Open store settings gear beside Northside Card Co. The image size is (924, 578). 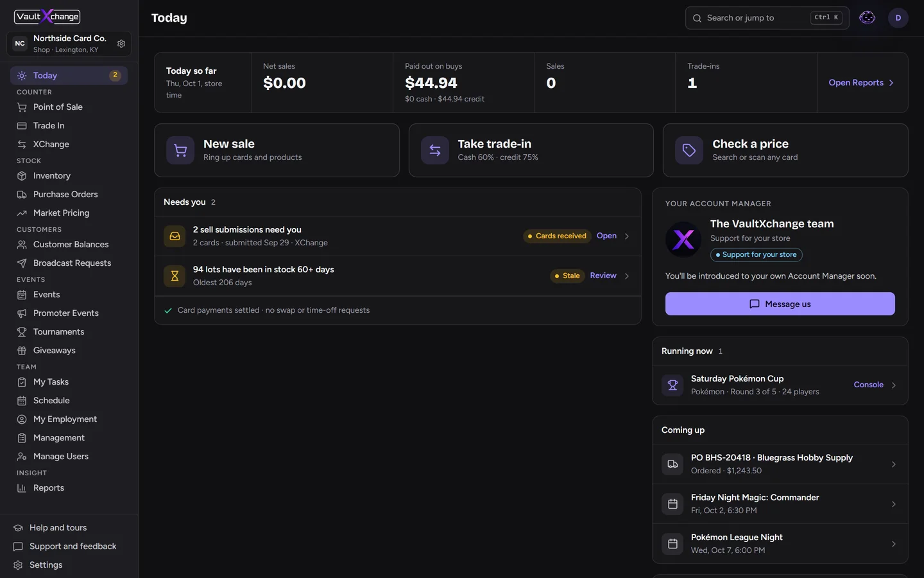[x=121, y=44]
